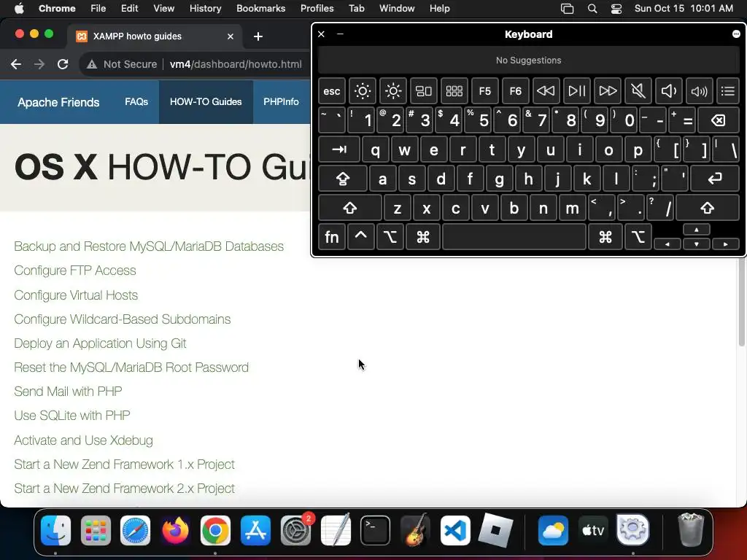Tap the volume up key
747x560 pixels.
pyautogui.click(x=699, y=91)
